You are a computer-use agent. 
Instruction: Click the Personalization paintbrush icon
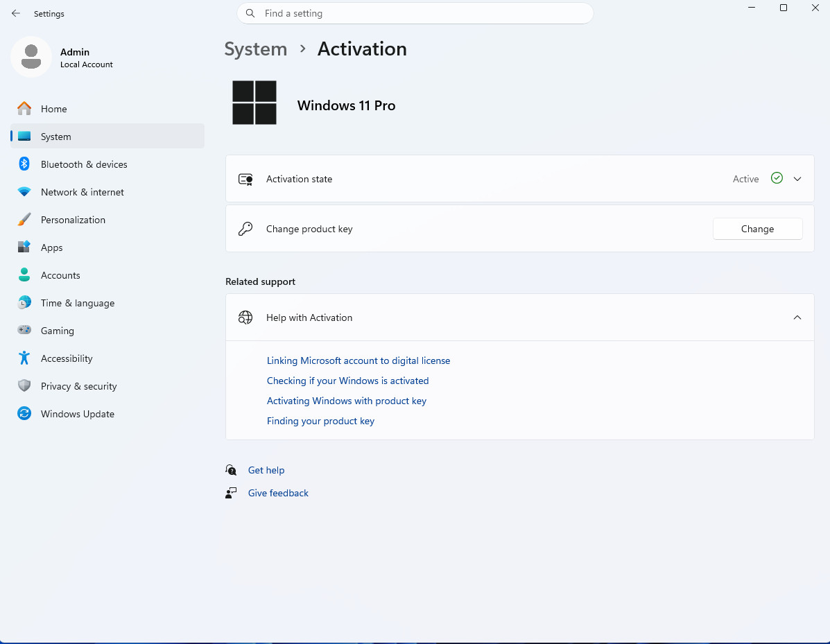(x=24, y=220)
